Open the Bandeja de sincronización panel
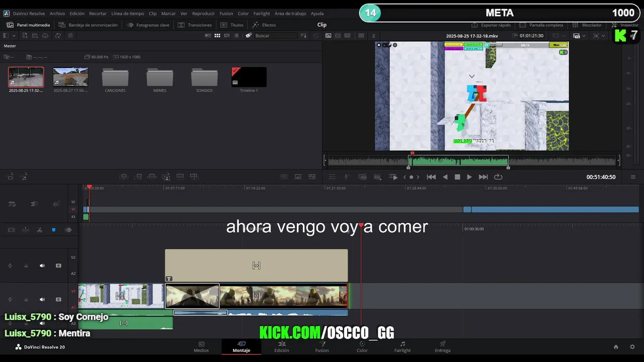The width and height of the screenshot is (644, 362). coord(88,25)
